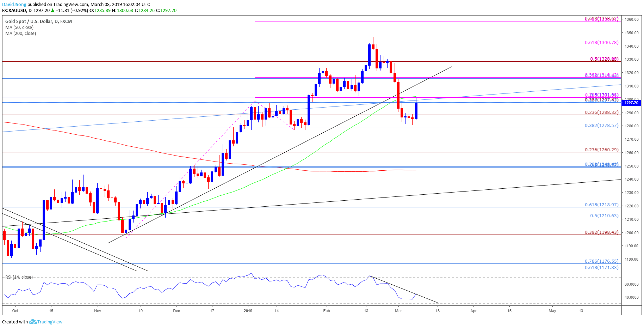Click Fibonacci label 0.786(1176.55)

[601, 261]
